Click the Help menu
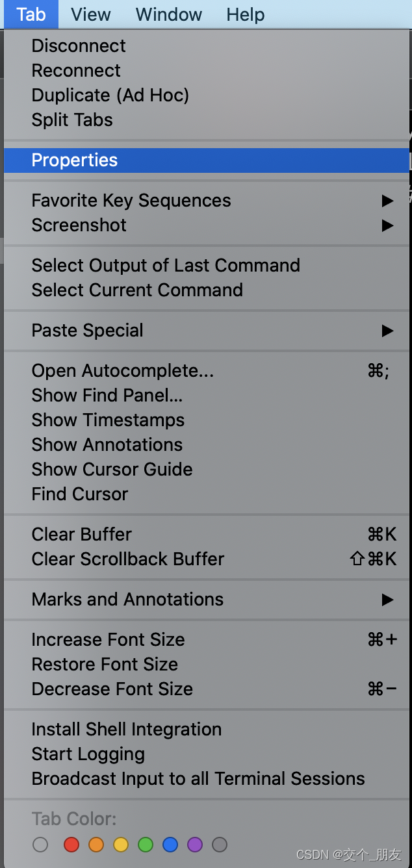Image resolution: width=412 pixels, height=868 pixels. pyautogui.click(x=246, y=14)
